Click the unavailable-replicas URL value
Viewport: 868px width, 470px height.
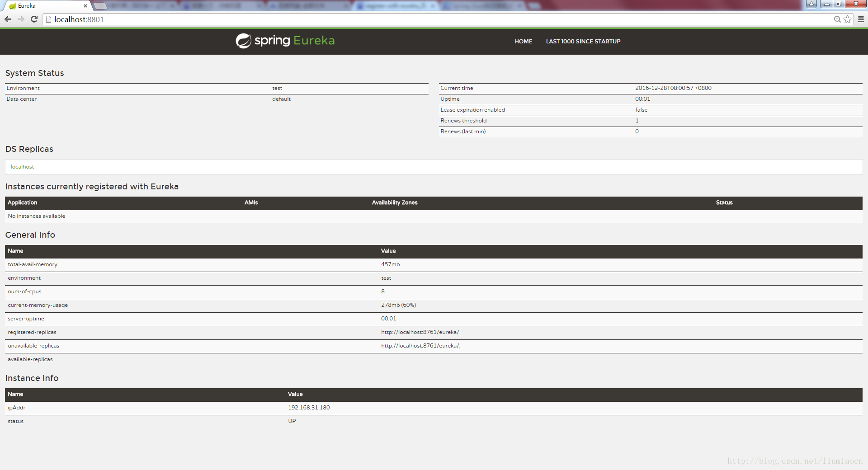tap(420, 346)
